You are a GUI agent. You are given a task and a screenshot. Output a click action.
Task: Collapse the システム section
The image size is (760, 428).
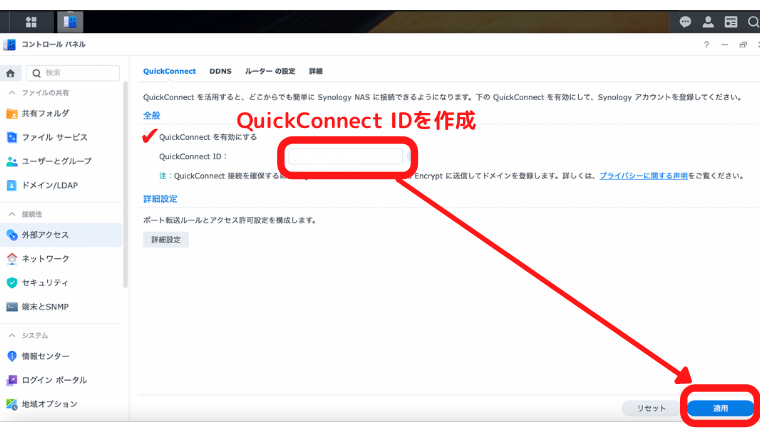(x=12, y=335)
